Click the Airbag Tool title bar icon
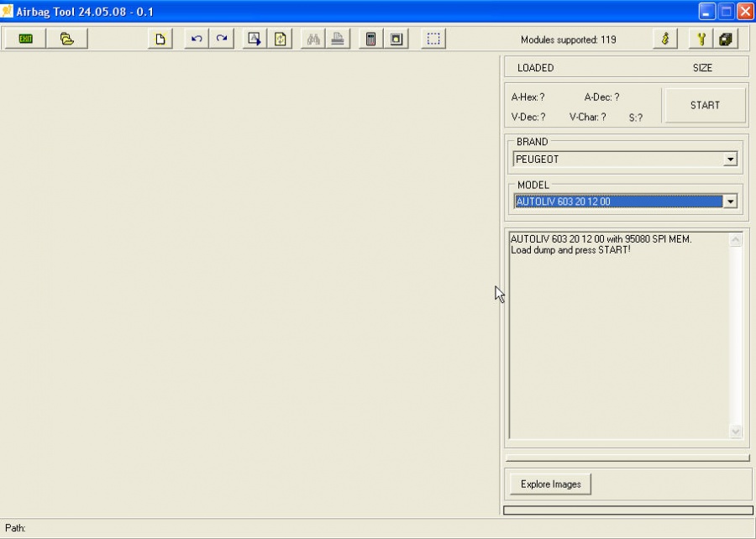This screenshot has height=539, width=756. [7, 11]
